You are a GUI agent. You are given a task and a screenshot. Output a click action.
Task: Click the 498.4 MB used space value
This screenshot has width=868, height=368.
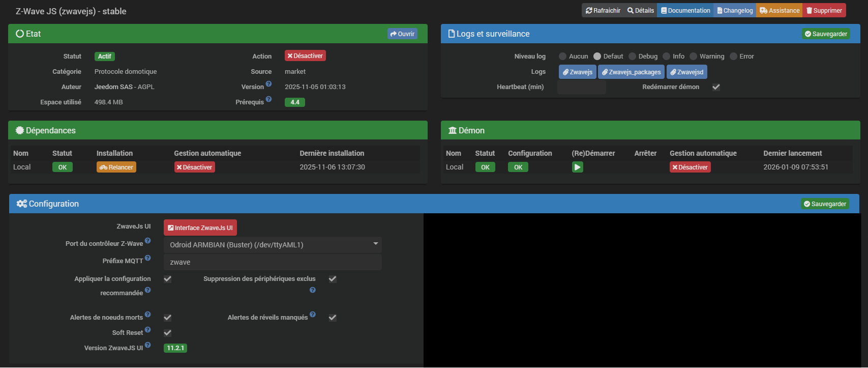(109, 102)
